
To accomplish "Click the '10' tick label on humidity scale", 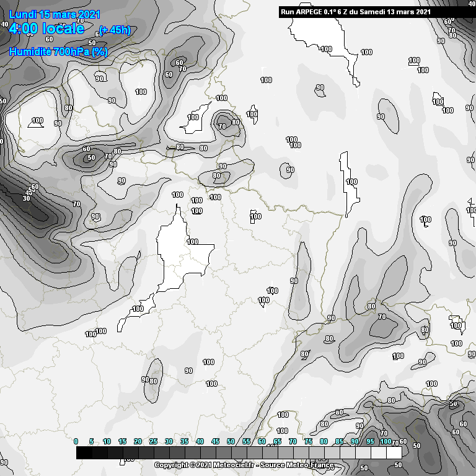I will (107, 441).
